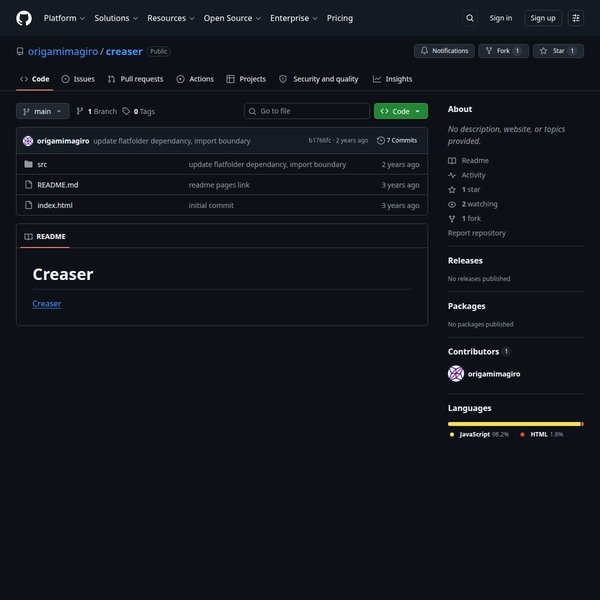Viewport: 600px width, 600px height.
Task: Switch to the Security and quality tab
Action: tap(319, 79)
